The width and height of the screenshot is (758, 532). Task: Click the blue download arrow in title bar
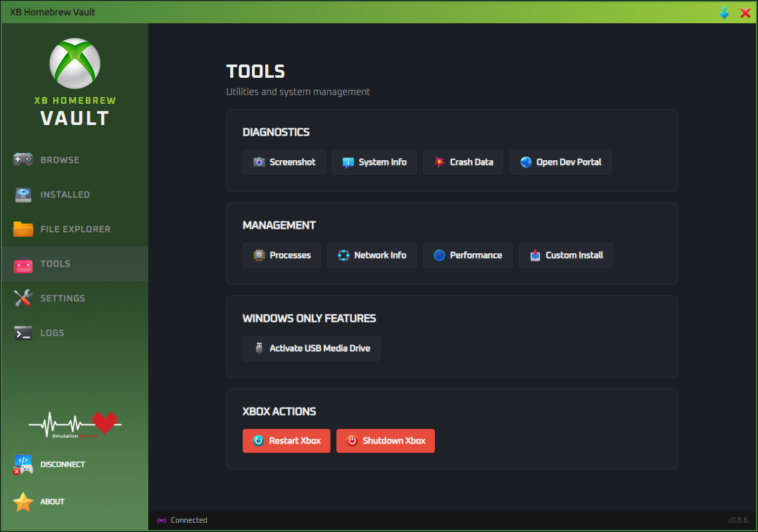click(724, 13)
